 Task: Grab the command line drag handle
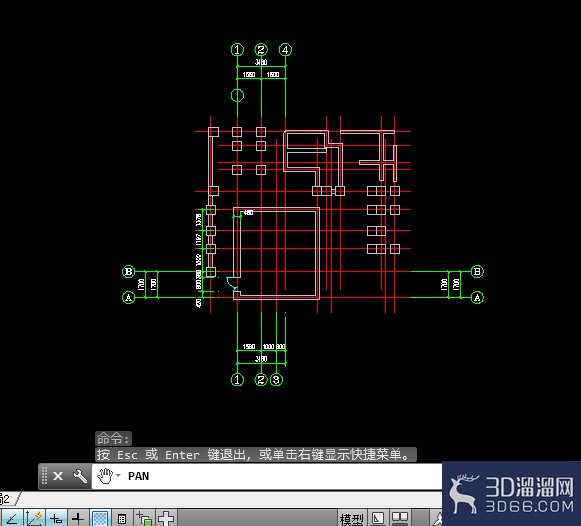[x=44, y=476]
